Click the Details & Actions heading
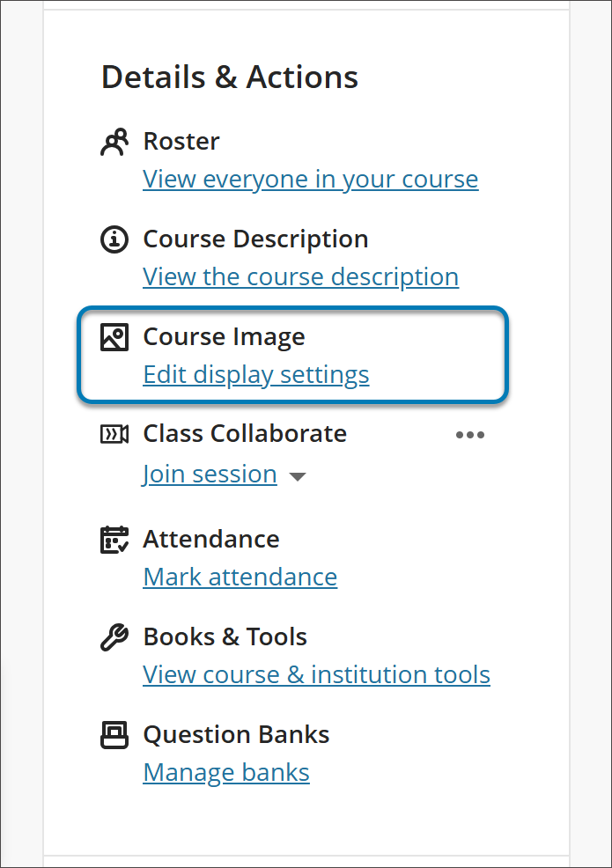 (230, 77)
